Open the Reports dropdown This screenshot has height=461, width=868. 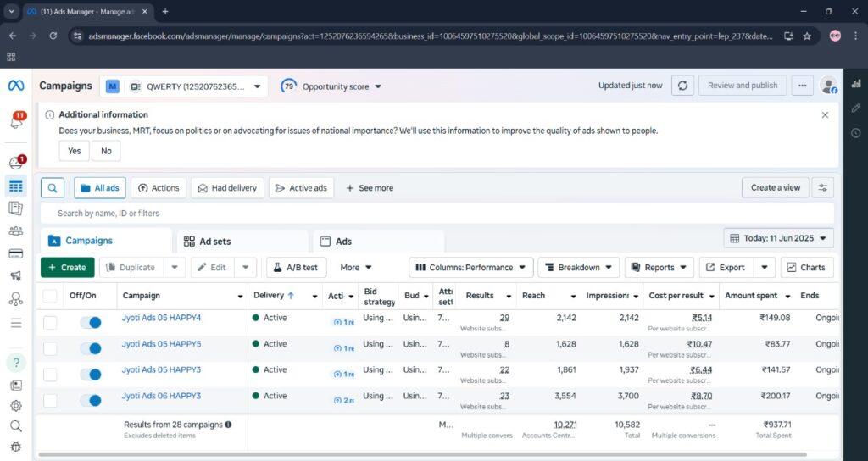coord(659,267)
